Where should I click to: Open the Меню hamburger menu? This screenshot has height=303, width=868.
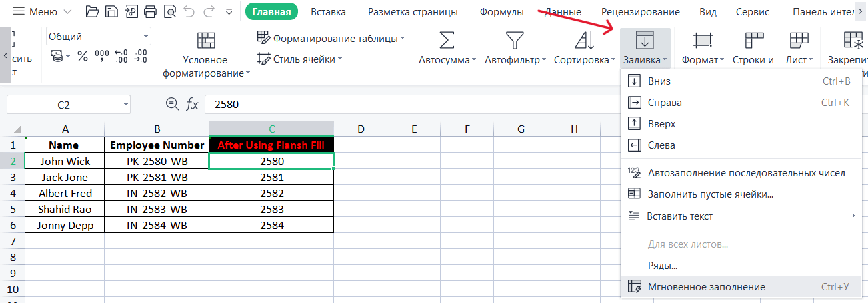pos(43,12)
